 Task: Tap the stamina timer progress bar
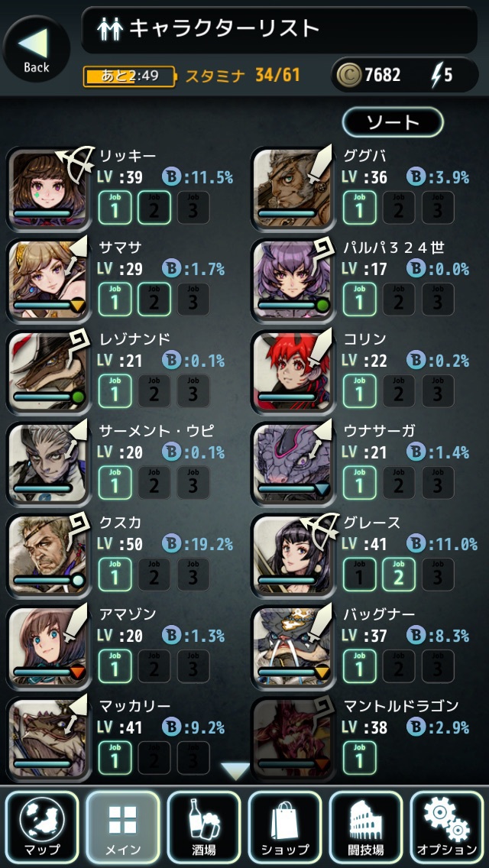point(129,76)
